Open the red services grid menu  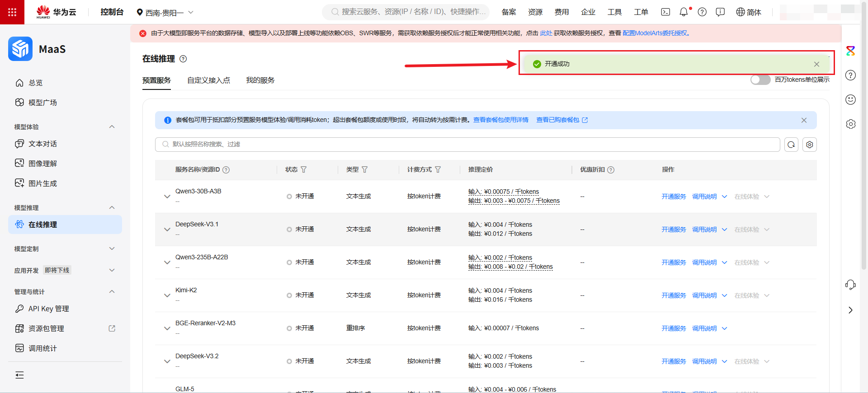point(12,12)
